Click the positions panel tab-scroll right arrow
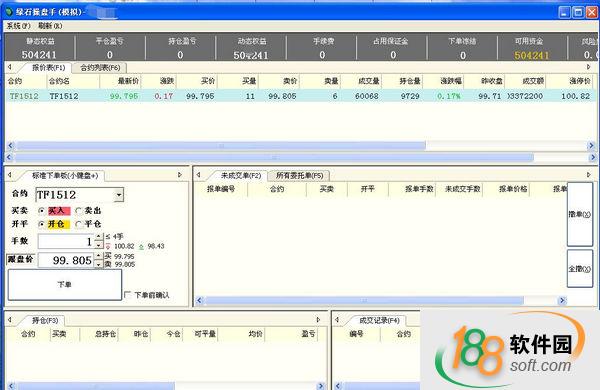 coord(318,320)
